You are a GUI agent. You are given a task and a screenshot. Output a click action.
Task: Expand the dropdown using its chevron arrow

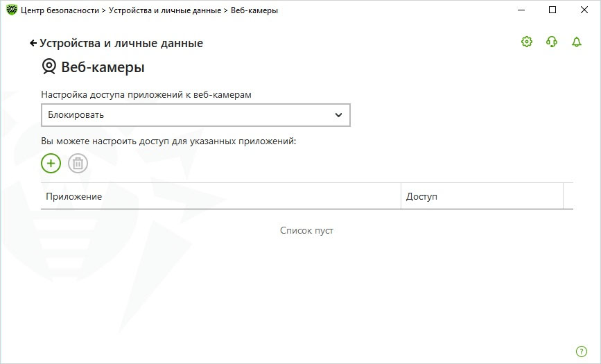pos(338,115)
